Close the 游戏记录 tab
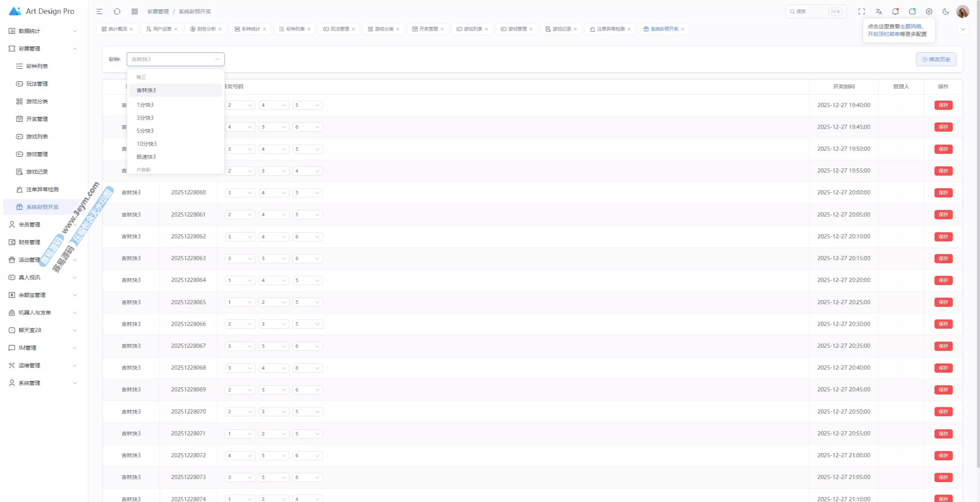The image size is (980, 502). 575,29
